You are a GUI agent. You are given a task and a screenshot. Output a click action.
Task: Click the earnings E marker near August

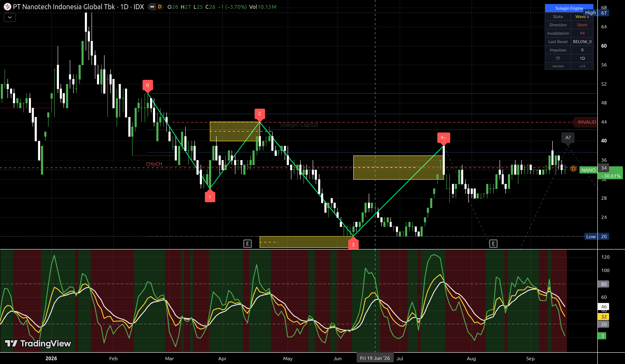click(493, 244)
